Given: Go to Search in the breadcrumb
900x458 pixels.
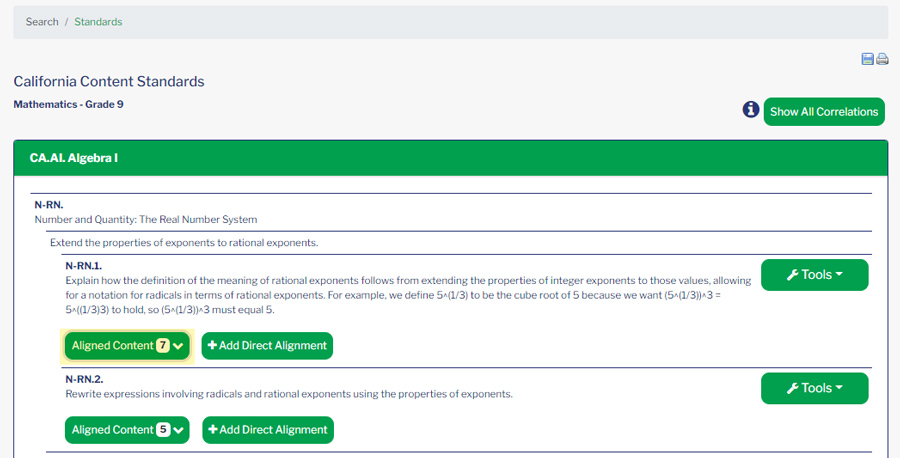Looking at the screenshot, I should click(42, 22).
